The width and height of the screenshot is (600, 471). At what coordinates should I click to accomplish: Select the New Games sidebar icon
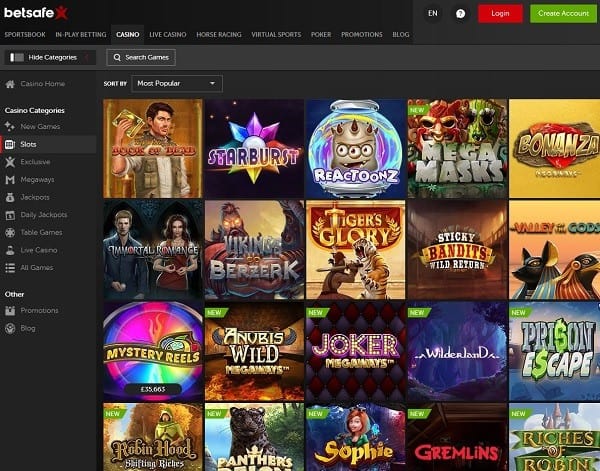click(10, 127)
